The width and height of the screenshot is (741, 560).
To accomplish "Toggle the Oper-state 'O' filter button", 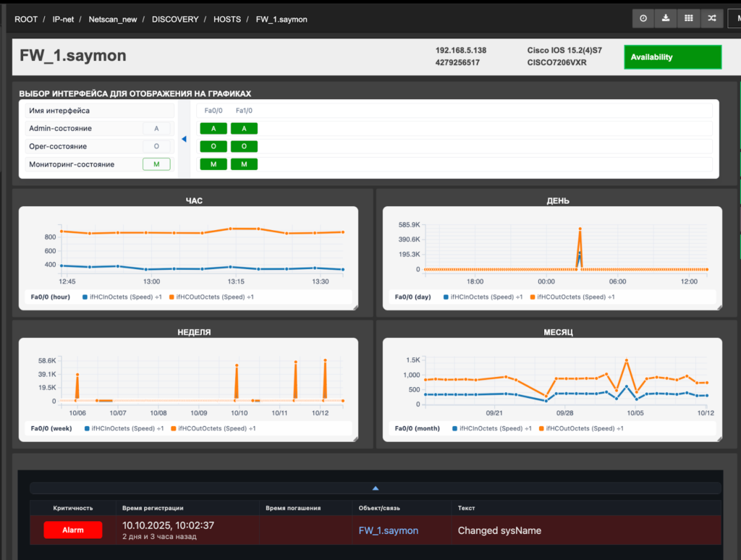I will (x=156, y=146).
